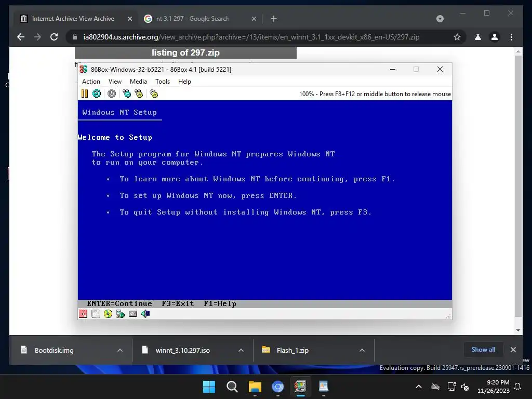This screenshot has height=399, width=532.
Task: Click Show all downloads
Action: click(483, 350)
